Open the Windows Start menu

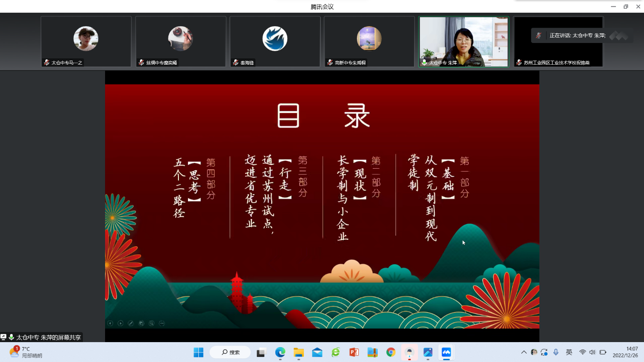pos(198,352)
